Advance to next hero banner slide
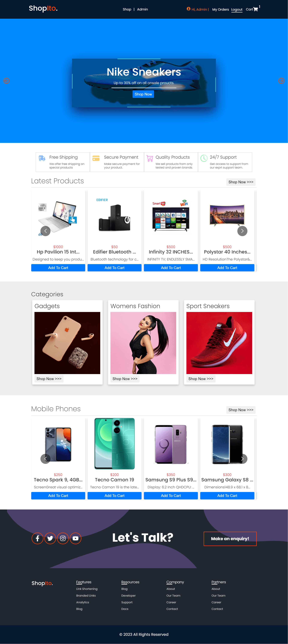Viewport: 288px width, 644px height. click(281, 81)
